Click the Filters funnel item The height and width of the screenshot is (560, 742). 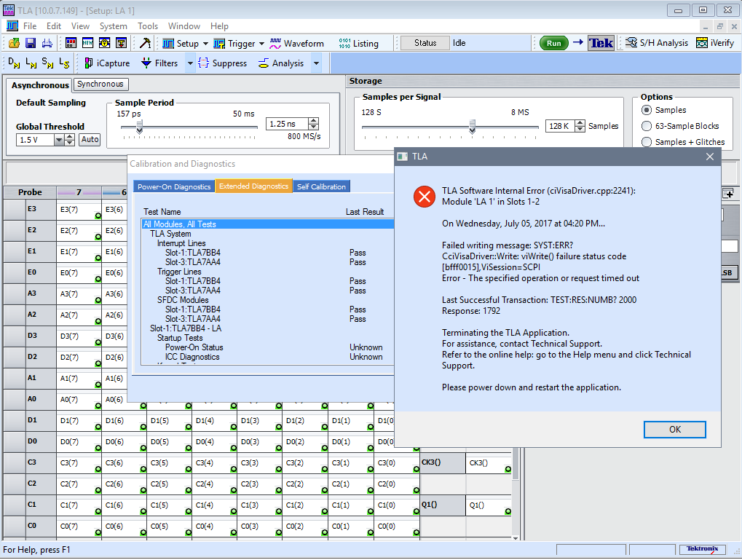click(160, 63)
